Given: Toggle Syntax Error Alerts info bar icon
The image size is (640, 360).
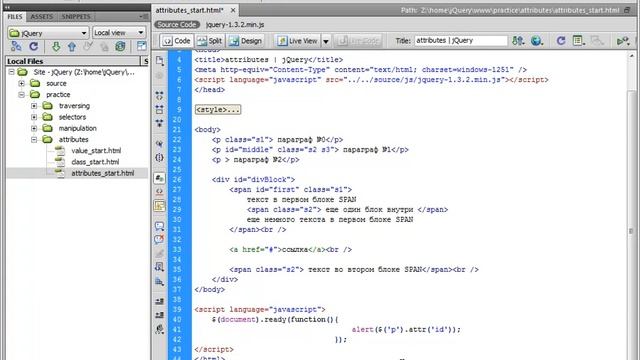Looking at the screenshot, I should click(x=160, y=205).
